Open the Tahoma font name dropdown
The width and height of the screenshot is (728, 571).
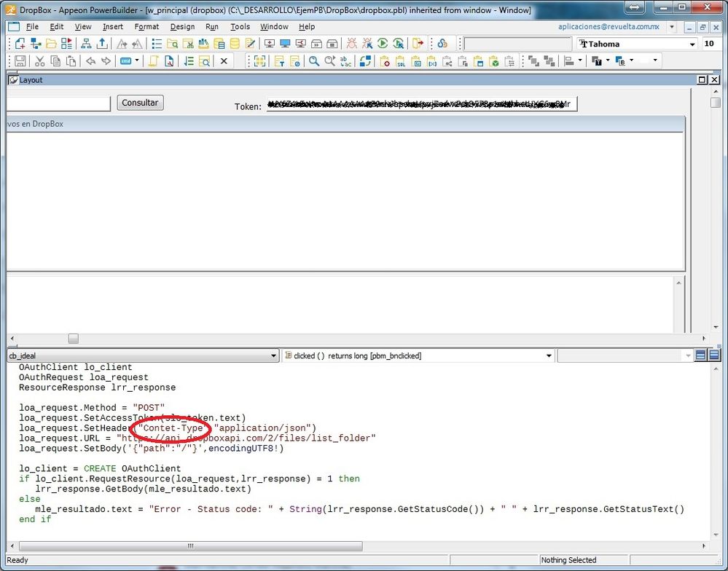pos(692,44)
